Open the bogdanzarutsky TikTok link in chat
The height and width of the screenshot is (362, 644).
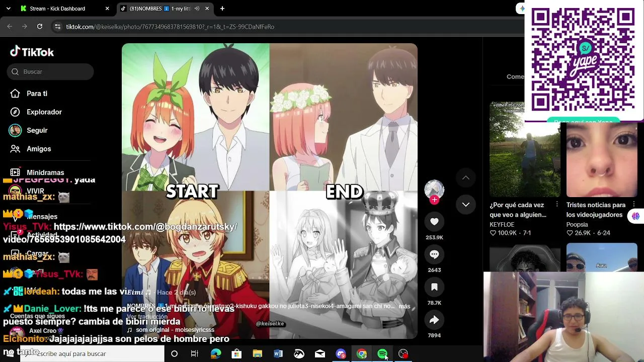point(120,233)
